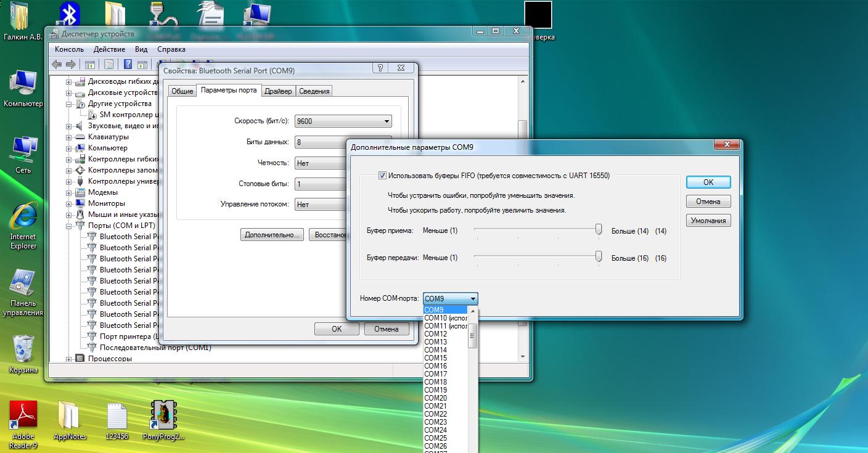Select Последовательный порт (COM1) tree item
Image resolution: width=868 pixels, height=453 pixels.
[x=155, y=348]
